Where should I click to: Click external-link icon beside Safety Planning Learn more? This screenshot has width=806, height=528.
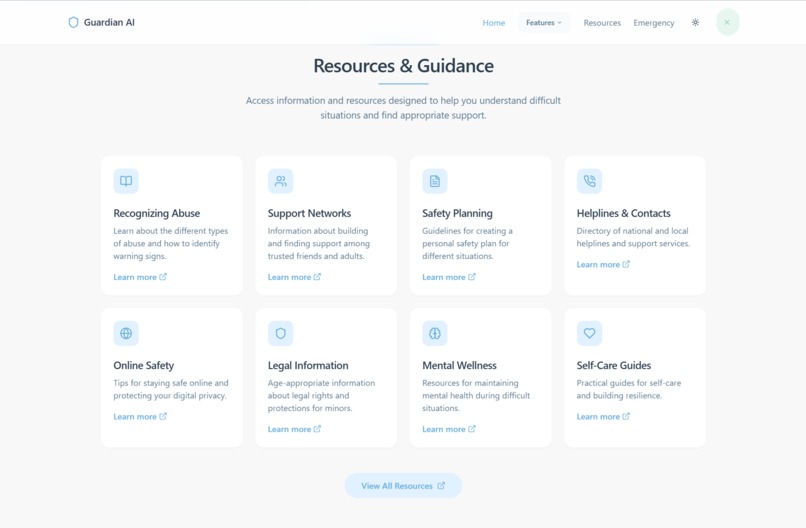coord(472,277)
